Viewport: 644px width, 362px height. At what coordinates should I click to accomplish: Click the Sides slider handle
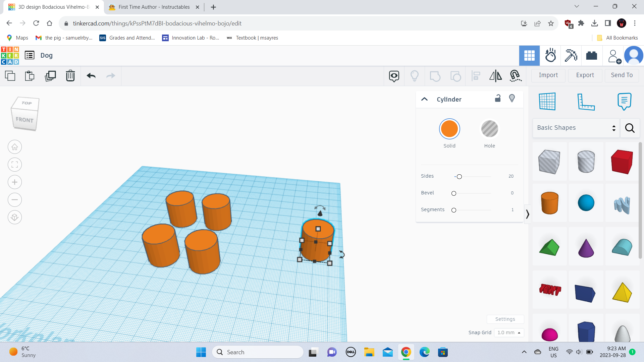[459, 177]
